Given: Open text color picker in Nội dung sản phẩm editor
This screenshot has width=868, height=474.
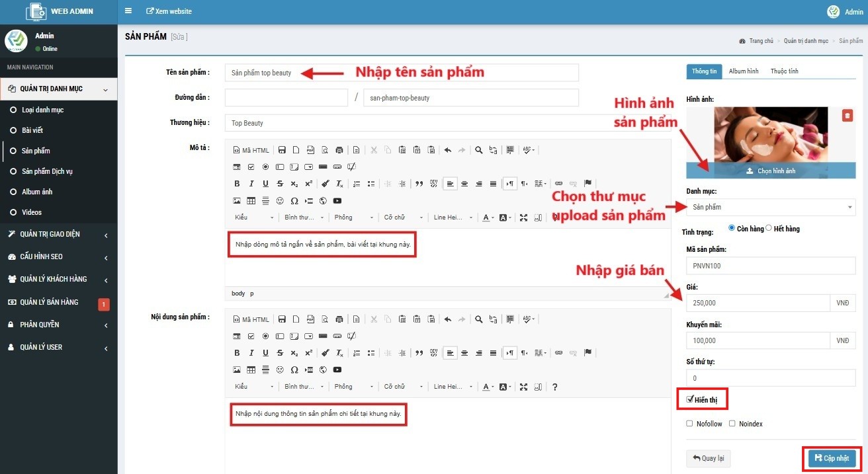Looking at the screenshot, I should [488, 387].
